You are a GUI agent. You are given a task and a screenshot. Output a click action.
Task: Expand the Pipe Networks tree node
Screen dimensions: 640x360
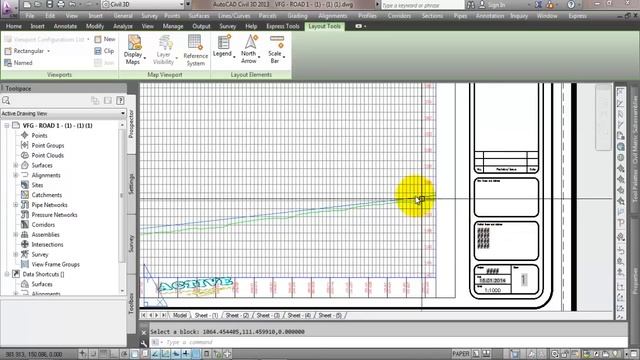pyautogui.click(x=16, y=205)
